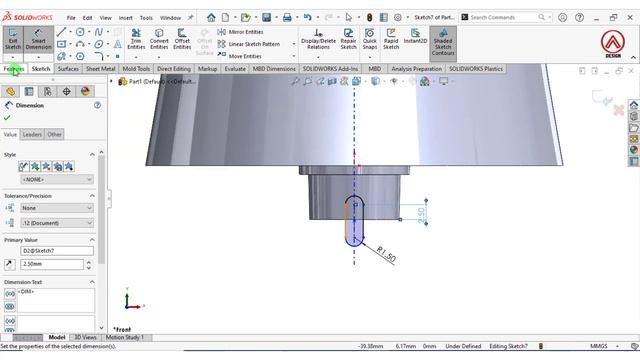This screenshot has width=640, height=360.
Task: Open the File menu
Action: pos(71,18)
